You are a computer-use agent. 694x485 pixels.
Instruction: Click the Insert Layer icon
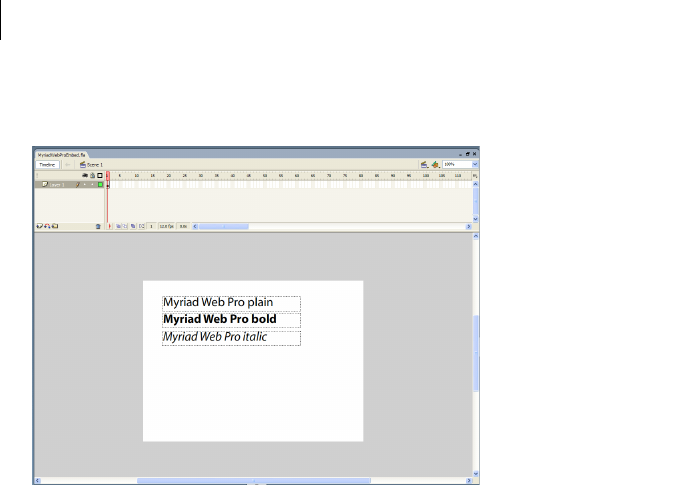tap(39, 226)
